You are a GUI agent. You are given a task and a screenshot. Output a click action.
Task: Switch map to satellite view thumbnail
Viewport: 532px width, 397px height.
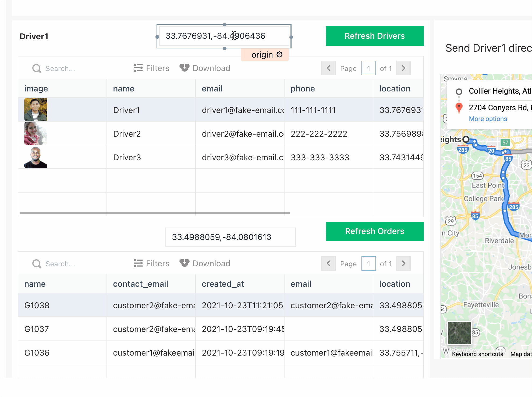459,333
